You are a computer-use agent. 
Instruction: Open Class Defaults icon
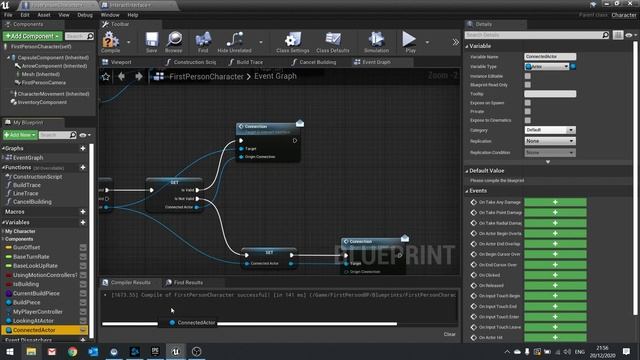click(333, 42)
